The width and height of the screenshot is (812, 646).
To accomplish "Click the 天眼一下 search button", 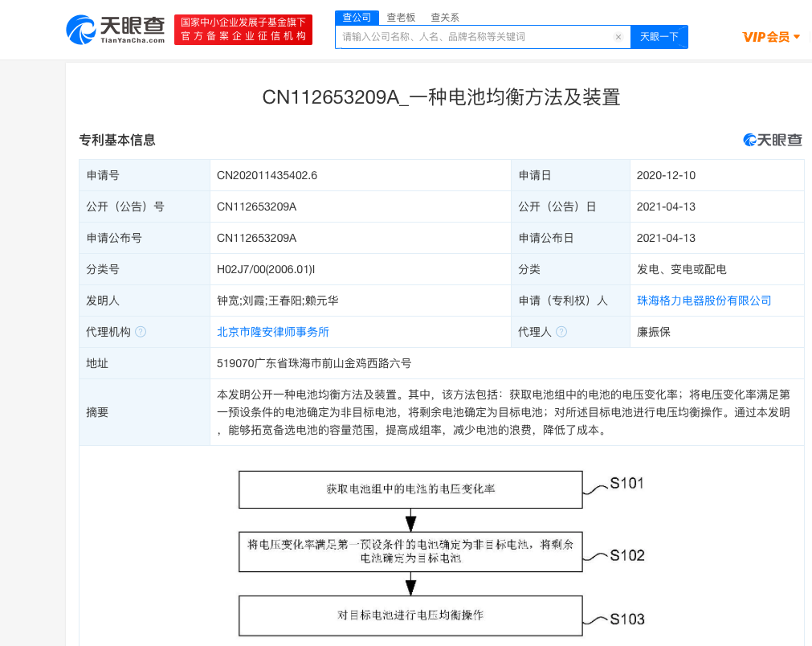I will point(659,37).
